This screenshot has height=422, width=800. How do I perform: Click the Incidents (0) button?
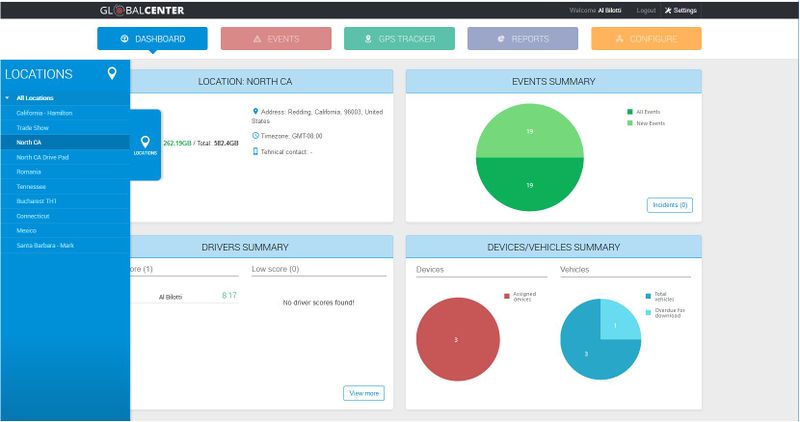pyautogui.click(x=669, y=205)
